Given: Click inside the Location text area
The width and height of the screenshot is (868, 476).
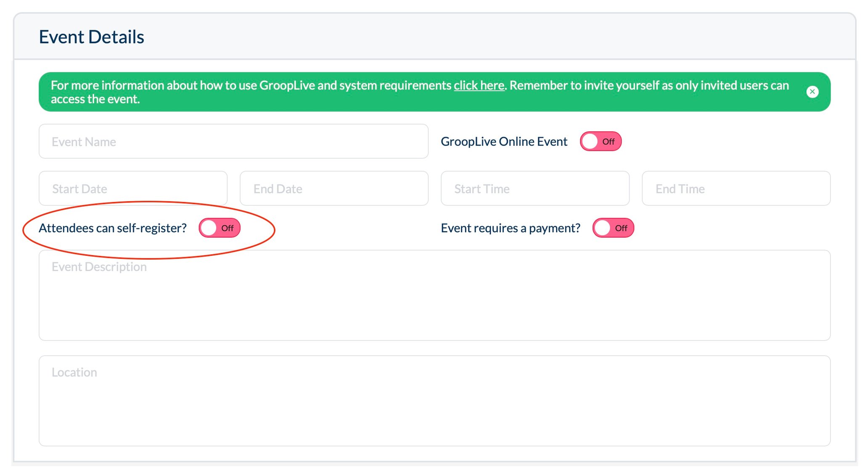Looking at the screenshot, I should point(434,401).
